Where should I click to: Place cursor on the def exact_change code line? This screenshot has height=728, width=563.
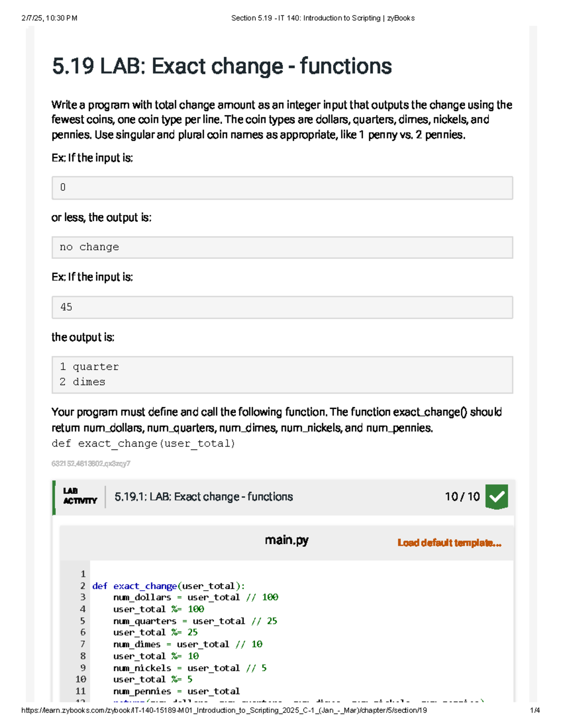(x=168, y=586)
